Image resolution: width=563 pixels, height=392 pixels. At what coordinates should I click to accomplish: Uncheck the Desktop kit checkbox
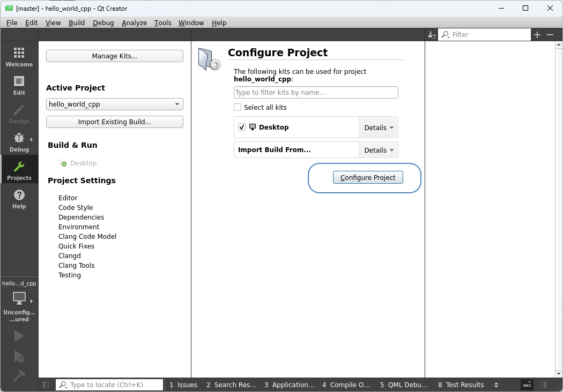[x=242, y=127]
